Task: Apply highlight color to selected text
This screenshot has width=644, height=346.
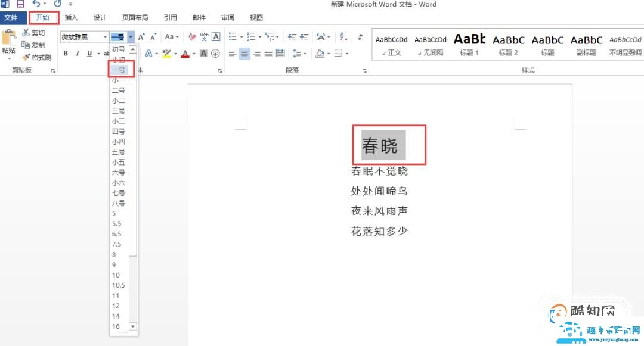Action: click(x=167, y=54)
